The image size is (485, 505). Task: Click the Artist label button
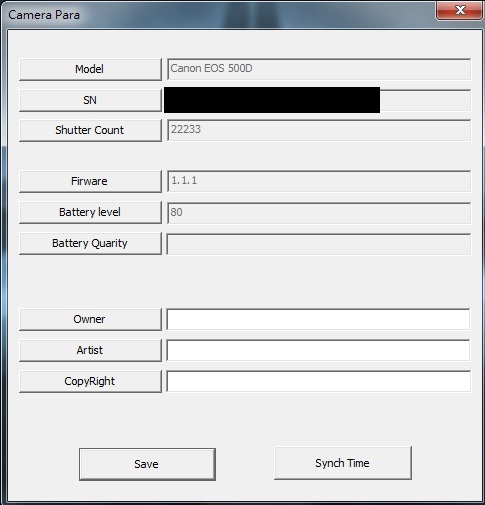tap(90, 350)
